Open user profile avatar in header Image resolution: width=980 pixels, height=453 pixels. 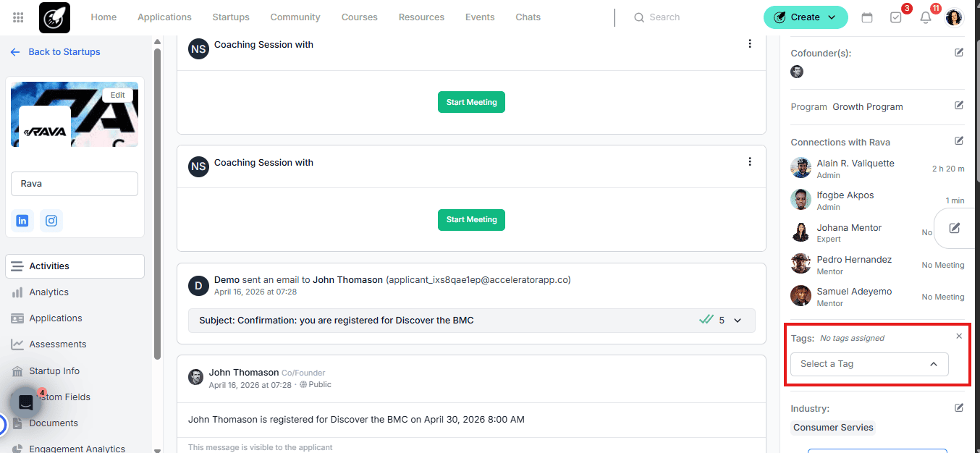click(955, 17)
